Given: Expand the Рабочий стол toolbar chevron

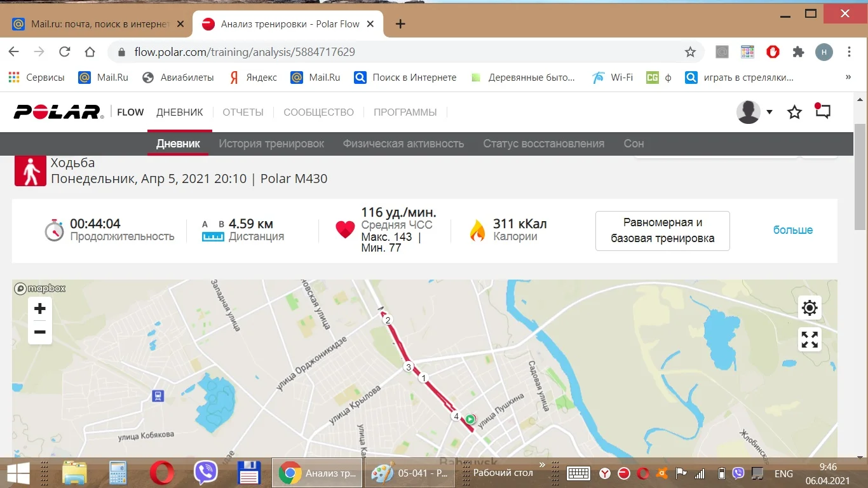Looking at the screenshot, I should 542,465.
